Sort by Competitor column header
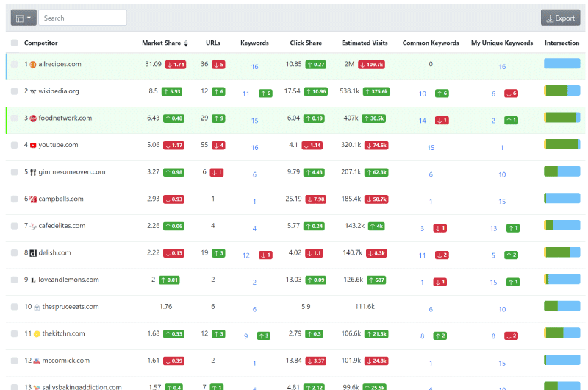 pos(41,43)
